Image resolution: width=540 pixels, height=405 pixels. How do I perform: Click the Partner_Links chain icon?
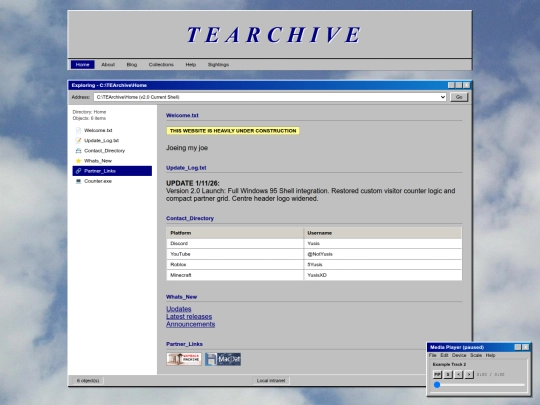click(78, 171)
